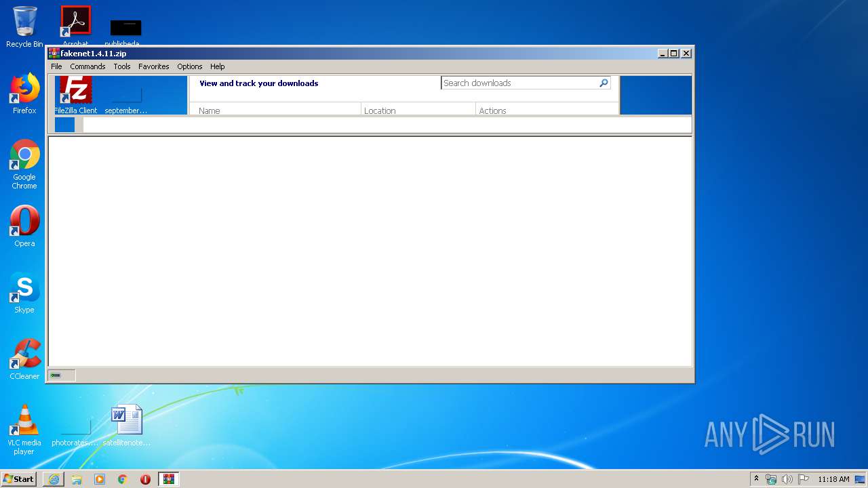The image size is (868, 488).
Task: Click the WinRAR icon in the title bar
Action: click(x=54, y=54)
